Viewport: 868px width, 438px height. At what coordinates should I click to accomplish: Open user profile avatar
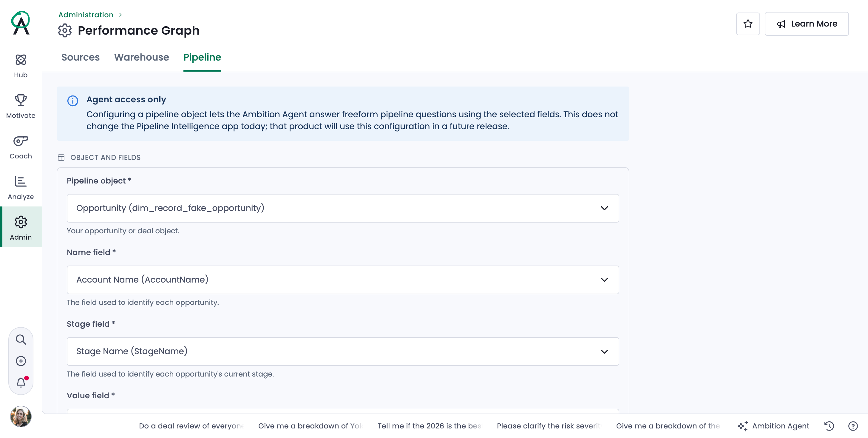[x=21, y=416]
